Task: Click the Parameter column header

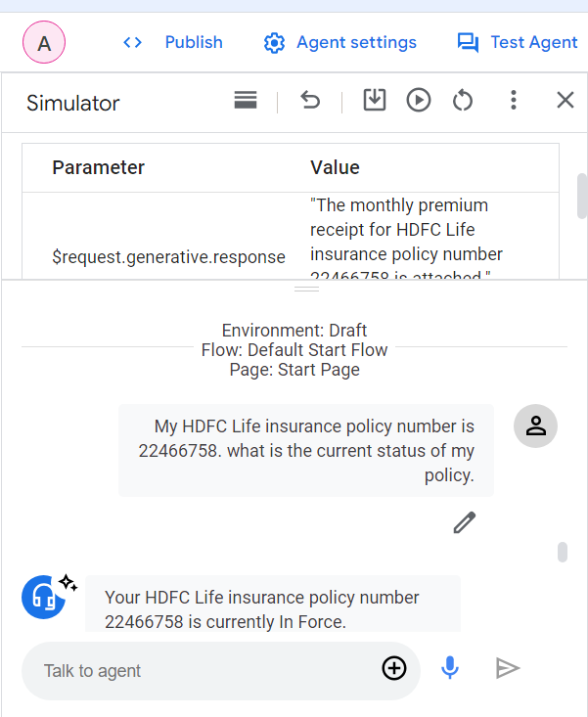Action: [x=98, y=167]
